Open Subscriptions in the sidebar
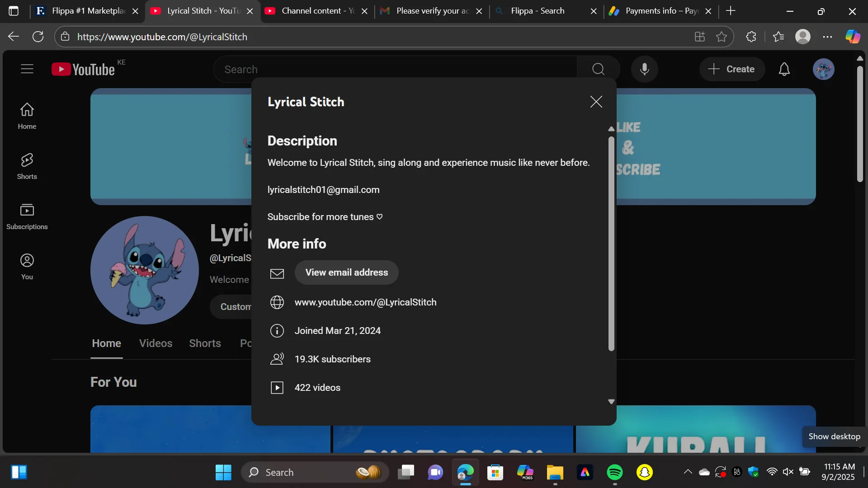This screenshot has width=868, height=488. point(27,216)
